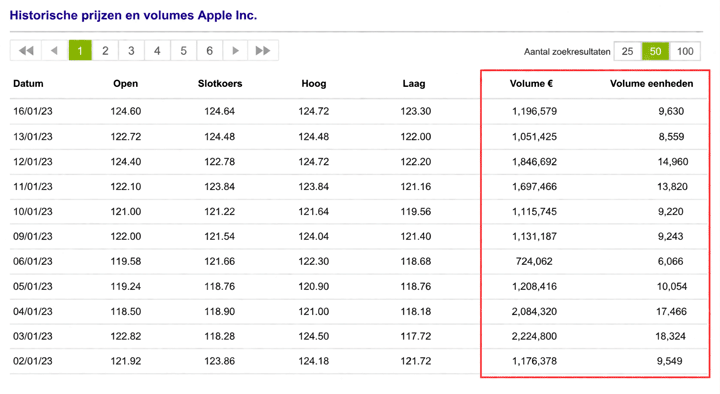Image resolution: width=720 pixels, height=394 pixels.
Task: Click volume value 1,176,378
Action: tap(534, 361)
